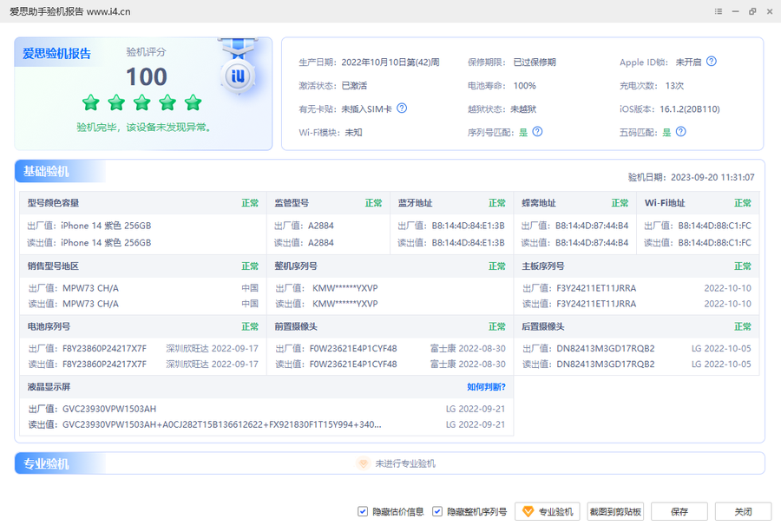Restore the window using title bar button
781x532 pixels.
751,11
